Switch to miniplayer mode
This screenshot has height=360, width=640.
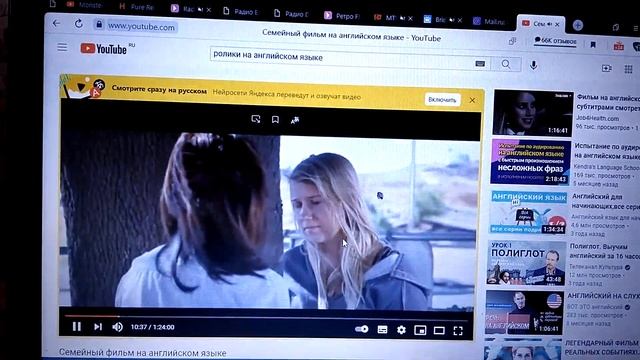420,330
